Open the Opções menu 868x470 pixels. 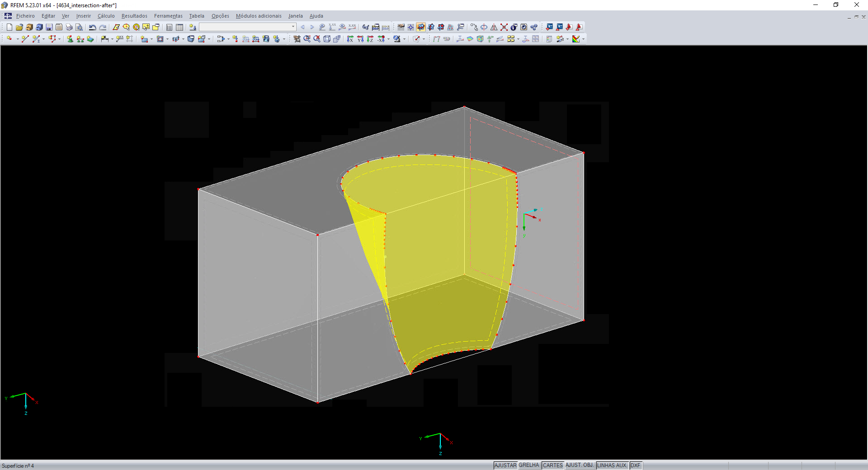(220, 16)
